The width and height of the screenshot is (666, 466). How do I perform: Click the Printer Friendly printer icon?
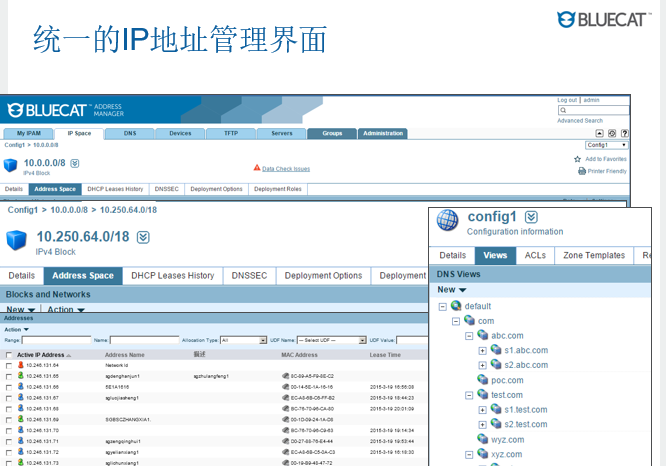point(581,171)
